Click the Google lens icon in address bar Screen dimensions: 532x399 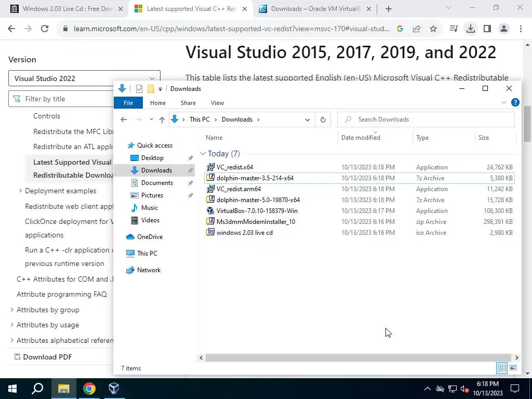400,29
